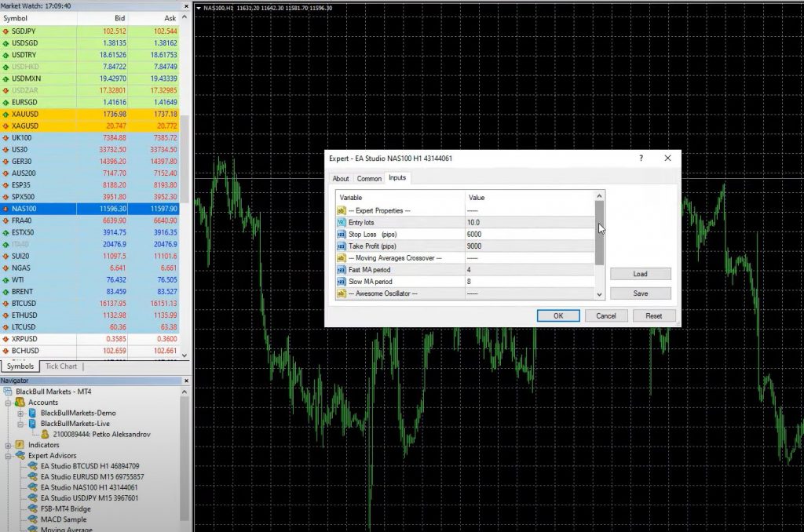Switch to the Common tab
Viewport: 804px width, 532px height.
tap(369, 178)
